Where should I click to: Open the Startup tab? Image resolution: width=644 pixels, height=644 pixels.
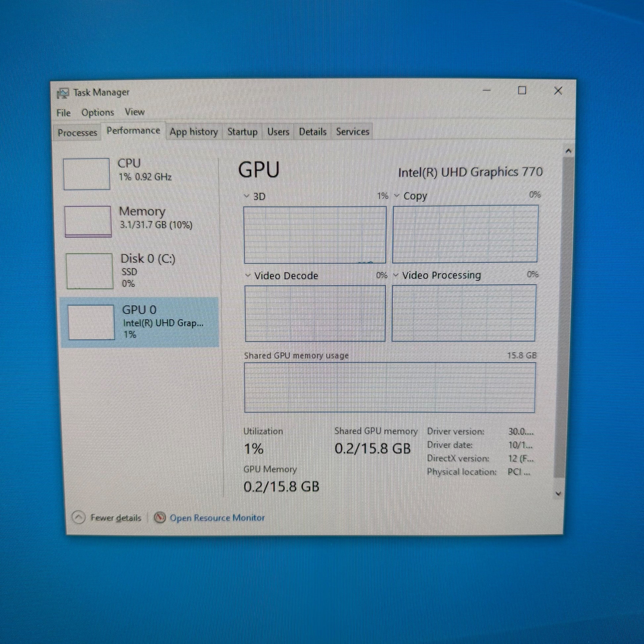coord(242,132)
